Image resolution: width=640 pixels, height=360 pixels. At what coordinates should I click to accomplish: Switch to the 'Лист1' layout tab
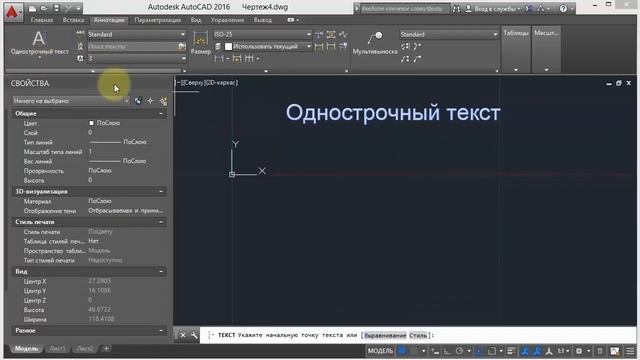point(57,349)
